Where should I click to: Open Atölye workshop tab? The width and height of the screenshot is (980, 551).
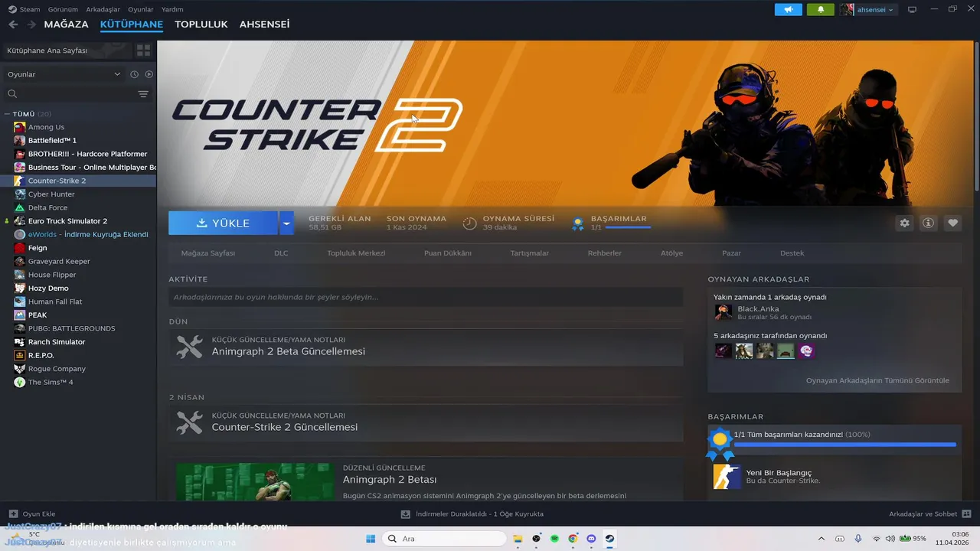pos(671,253)
